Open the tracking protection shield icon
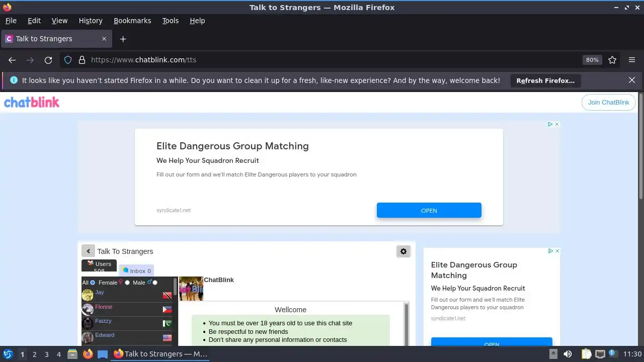 point(68,60)
